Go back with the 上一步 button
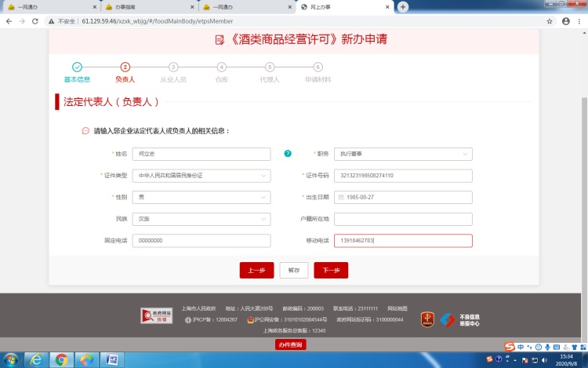Screen dimensions: 588x368 click(x=256, y=270)
